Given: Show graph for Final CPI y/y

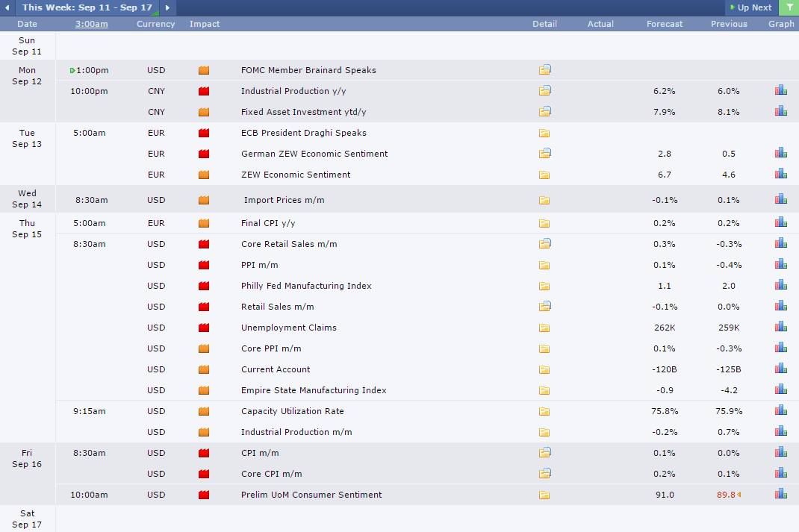Looking at the screenshot, I should (x=780, y=222).
